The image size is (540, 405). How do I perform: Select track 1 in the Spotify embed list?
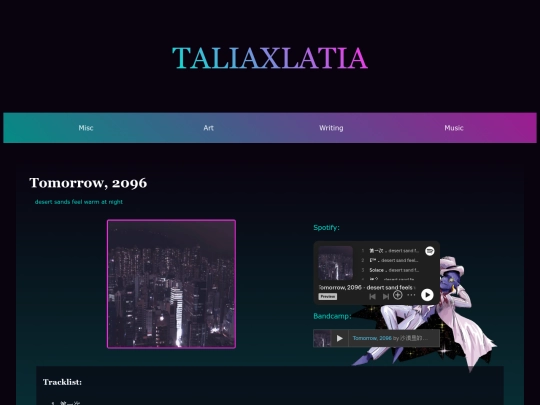click(390, 251)
